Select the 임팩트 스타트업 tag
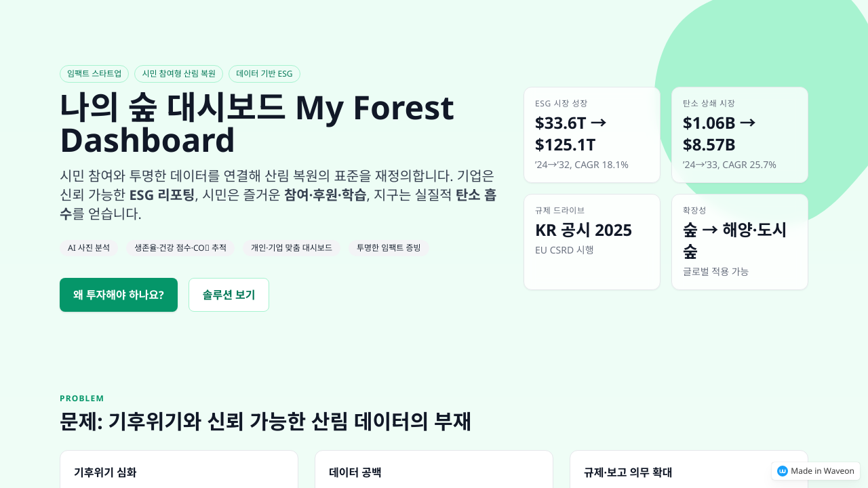The width and height of the screenshot is (868, 488). pyautogui.click(x=94, y=74)
